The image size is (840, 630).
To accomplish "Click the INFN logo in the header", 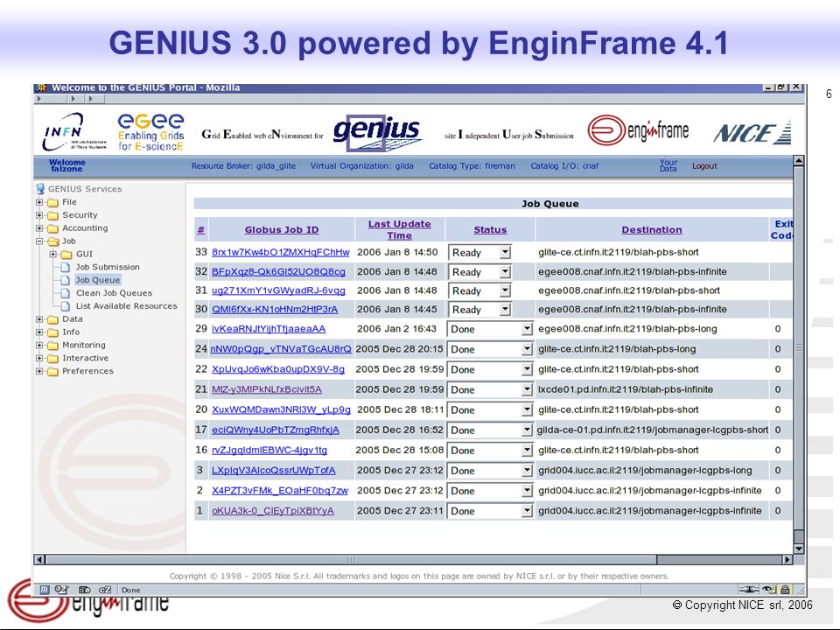I will click(x=73, y=131).
